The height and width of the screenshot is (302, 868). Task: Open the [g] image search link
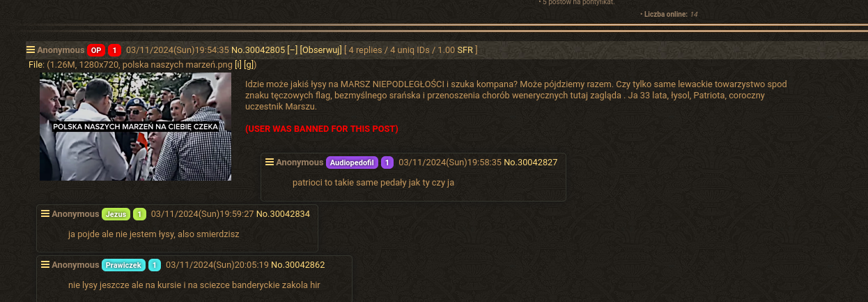[x=250, y=65]
